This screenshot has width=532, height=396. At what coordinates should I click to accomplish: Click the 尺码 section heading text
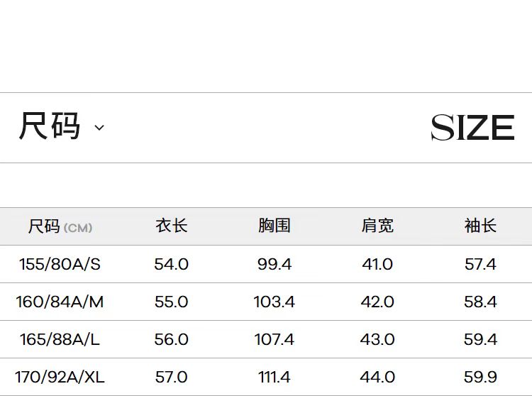pyautogui.click(x=49, y=127)
